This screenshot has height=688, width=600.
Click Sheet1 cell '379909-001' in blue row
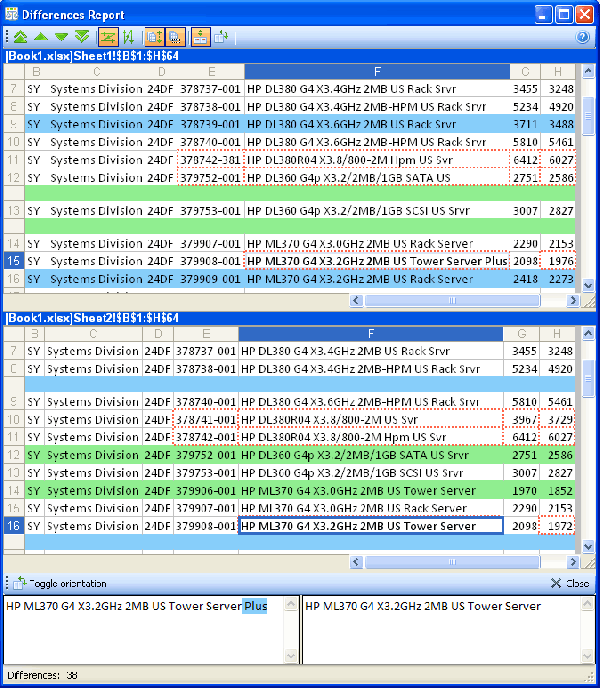point(211,279)
